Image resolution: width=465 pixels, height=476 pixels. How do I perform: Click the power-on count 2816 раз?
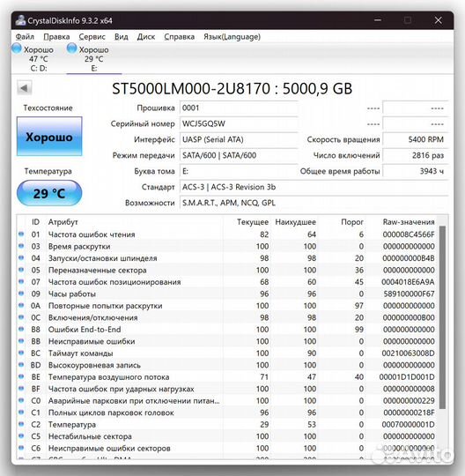pyautogui.click(x=416, y=155)
